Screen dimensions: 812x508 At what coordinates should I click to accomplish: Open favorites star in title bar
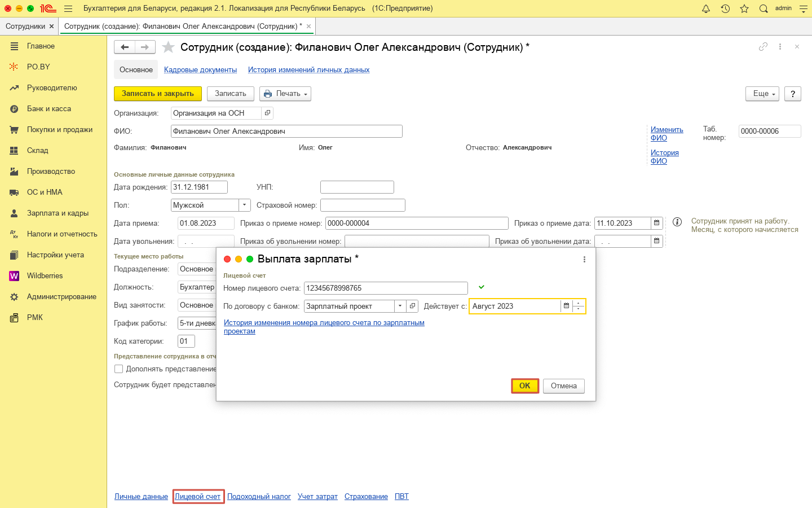744,8
